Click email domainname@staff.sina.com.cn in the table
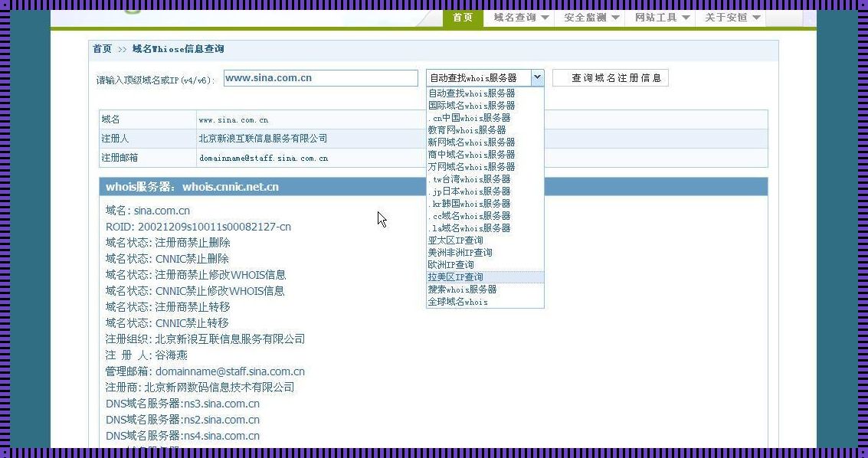The height and width of the screenshot is (458, 868). pos(264,159)
